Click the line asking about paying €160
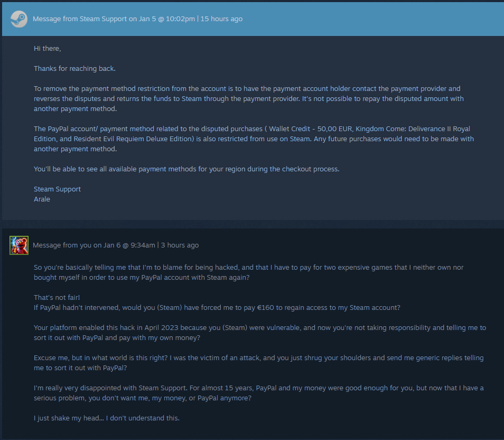 (x=217, y=308)
